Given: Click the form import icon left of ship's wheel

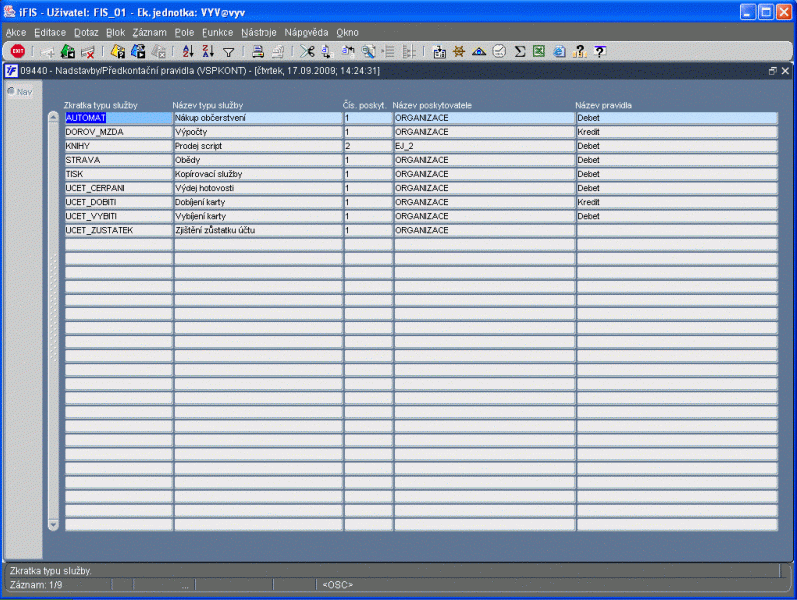Looking at the screenshot, I should (x=439, y=51).
